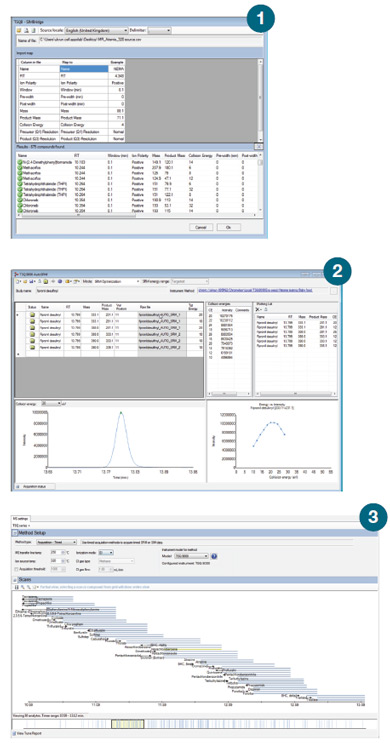This screenshot has width=390, height=743.
Task: Open the TSQ series dropdown menu
Action: tap(21, 526)
